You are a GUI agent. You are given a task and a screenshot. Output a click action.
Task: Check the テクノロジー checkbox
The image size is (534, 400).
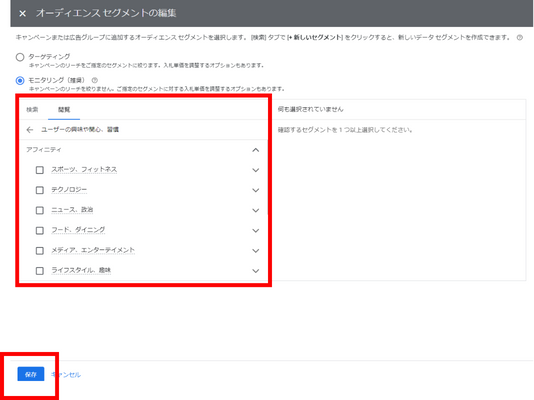pyautogui.click(x=40, y=190)
